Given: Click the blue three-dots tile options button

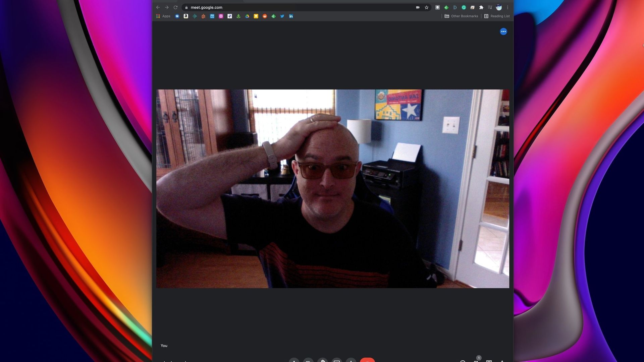Looking at the screenshot, I should coord(503,32).
